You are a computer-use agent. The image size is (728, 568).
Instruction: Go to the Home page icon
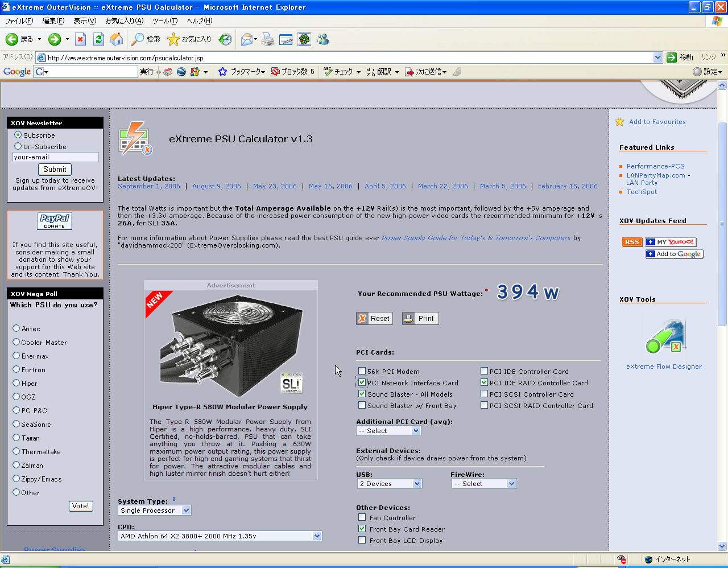tap(117, 39)
